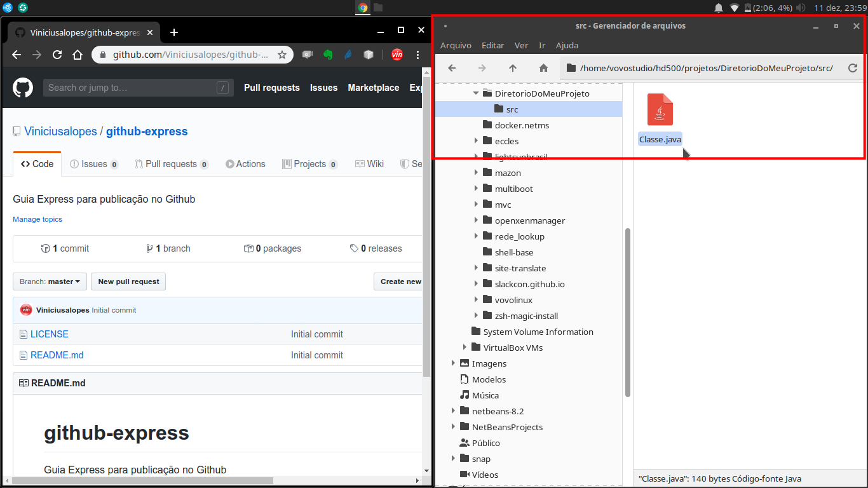Open the Ver menu
The height and width of the screenshot is (488, 868).
pos(521,45)
